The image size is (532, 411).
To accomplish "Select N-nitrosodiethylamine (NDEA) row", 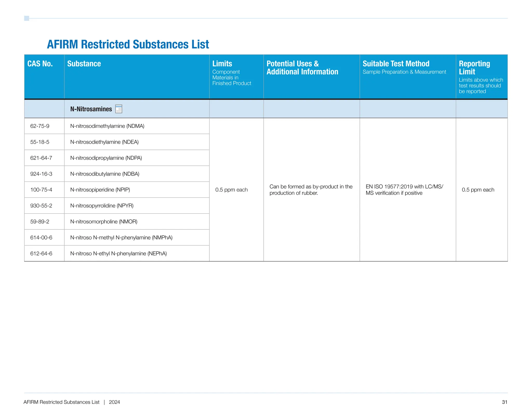I will click(x=104, y=142).
